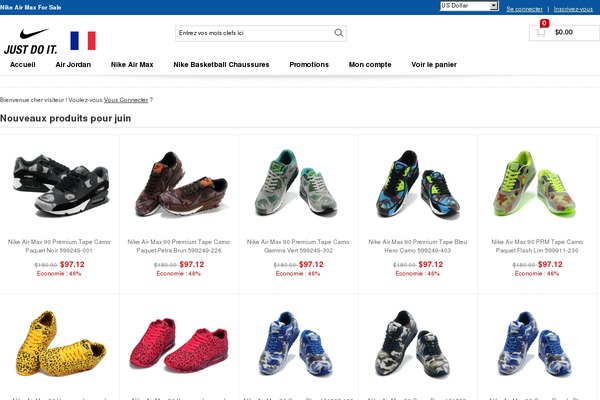This screenshot has height=400, width=600.
Task: Click the Nouveaux produits pour juin heading
Action: tap(65, 118)
